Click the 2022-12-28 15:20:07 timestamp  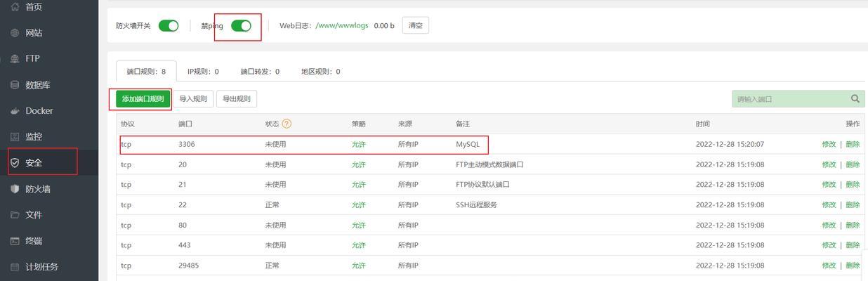(730, 145)
